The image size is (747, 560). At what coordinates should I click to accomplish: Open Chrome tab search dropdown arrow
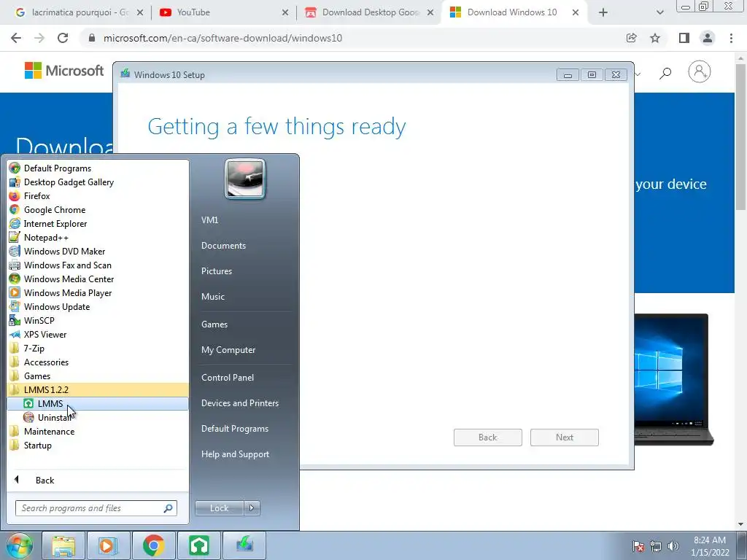point(659,12)
